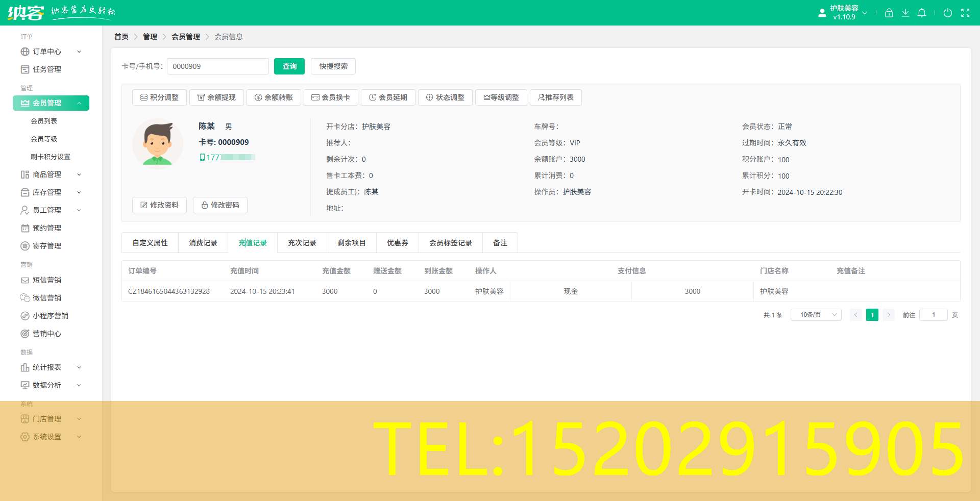Click the 纳客 logo
Image resolution: width=980 pixels, height=501 pixels.
click(26, 12)
